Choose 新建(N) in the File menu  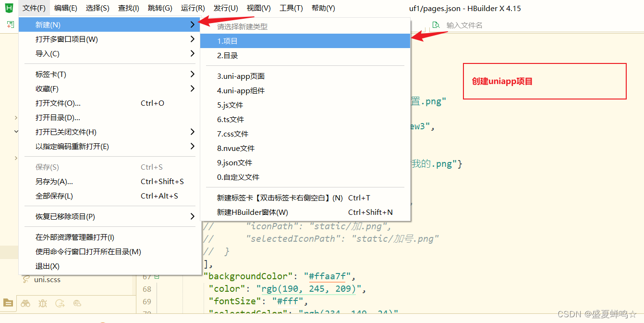pyautogui.click(x=109, y=25)
